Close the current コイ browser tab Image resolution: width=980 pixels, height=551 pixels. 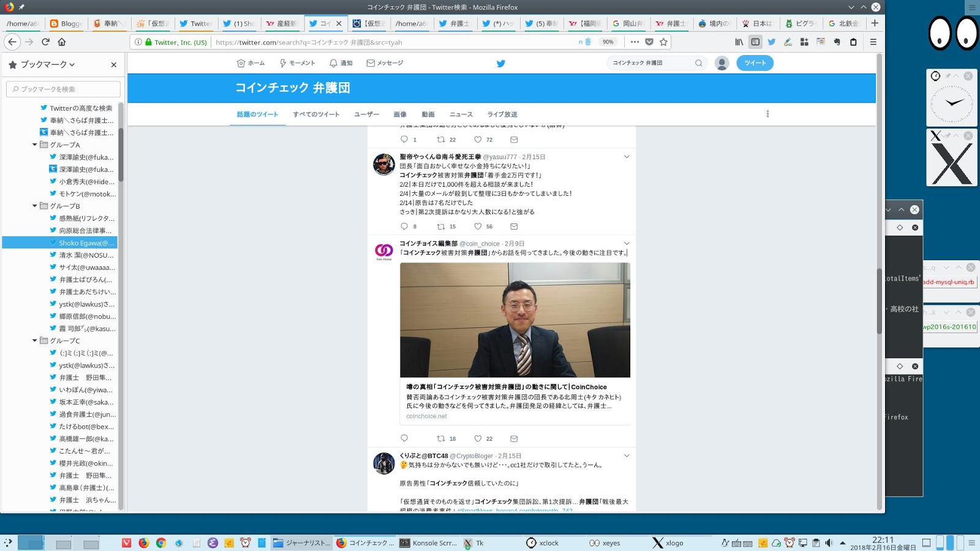(339, 23)
